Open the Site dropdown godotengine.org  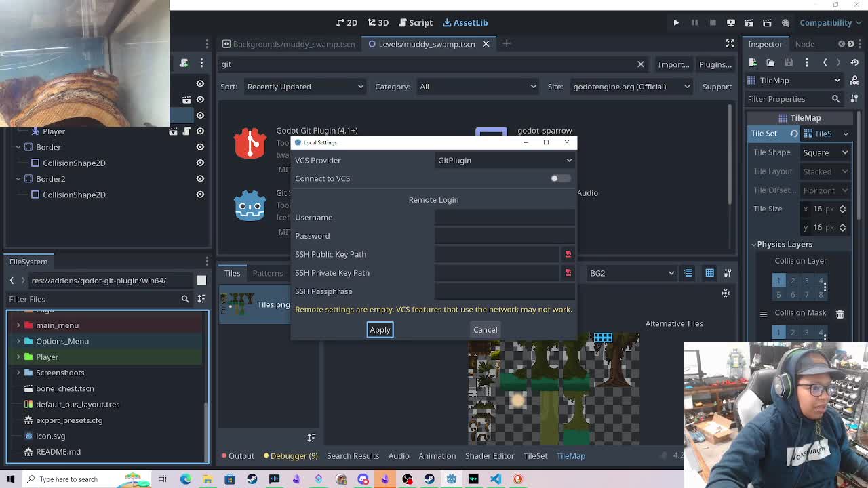(x=631, y=87)
